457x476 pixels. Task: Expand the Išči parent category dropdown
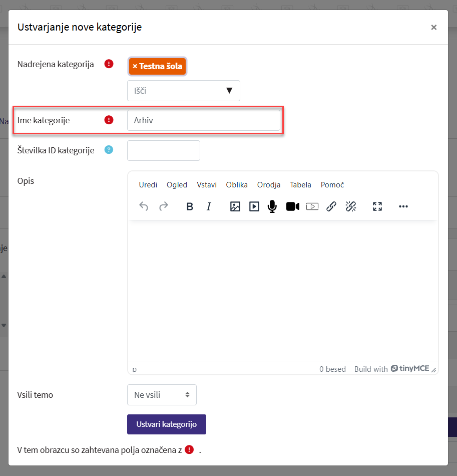click(x=229, y=91)
